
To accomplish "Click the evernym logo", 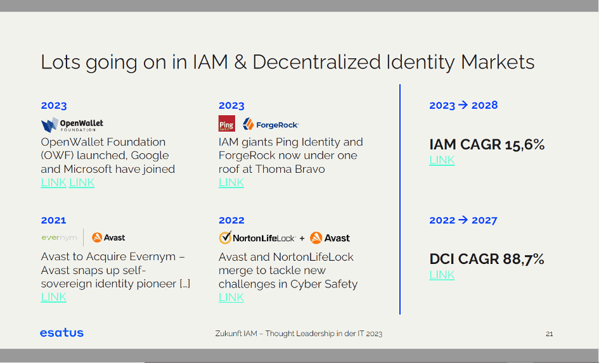I will [59, 237].
